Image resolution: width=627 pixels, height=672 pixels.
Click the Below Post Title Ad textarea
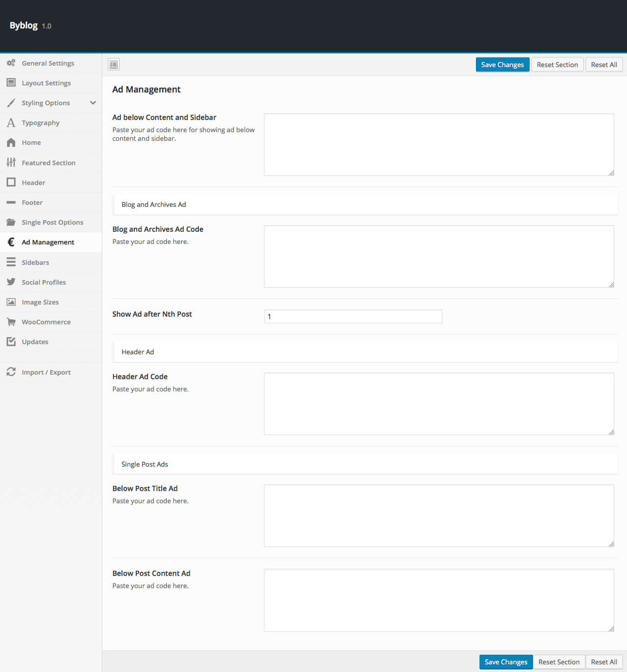pyautogui.click(x=438, y=515)
